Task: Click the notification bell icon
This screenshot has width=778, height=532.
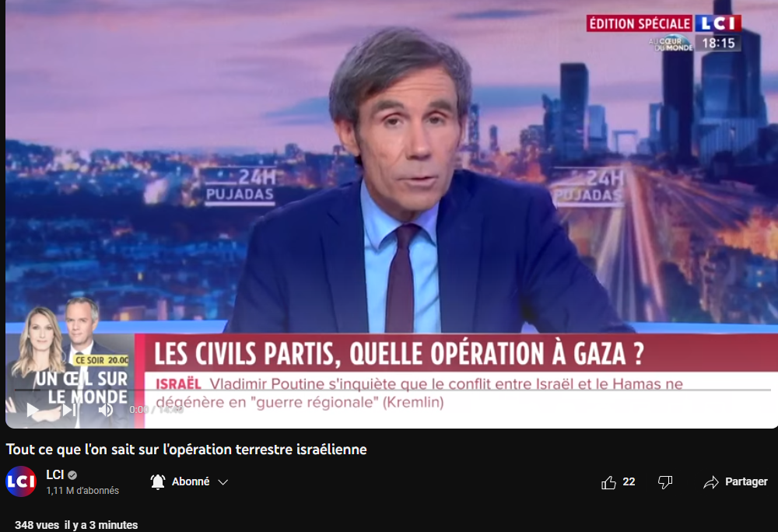Action: (158, 482)
